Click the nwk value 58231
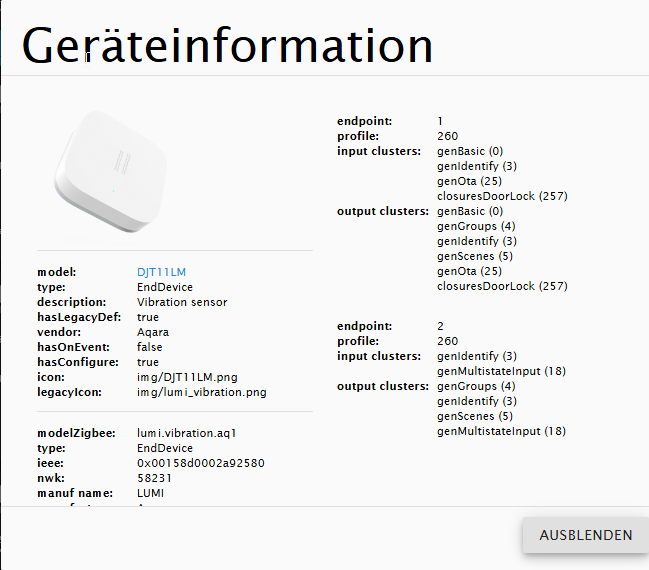This screenshot has height=570, width=649. pos(153,478)
